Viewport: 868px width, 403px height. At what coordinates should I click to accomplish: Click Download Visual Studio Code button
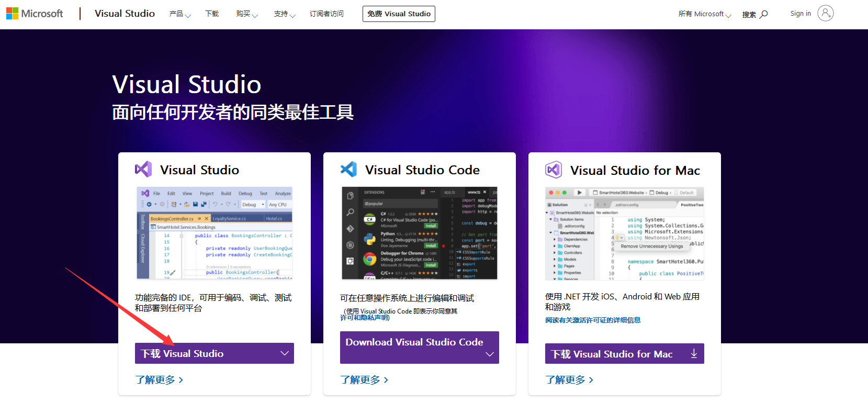pos(420,348)
